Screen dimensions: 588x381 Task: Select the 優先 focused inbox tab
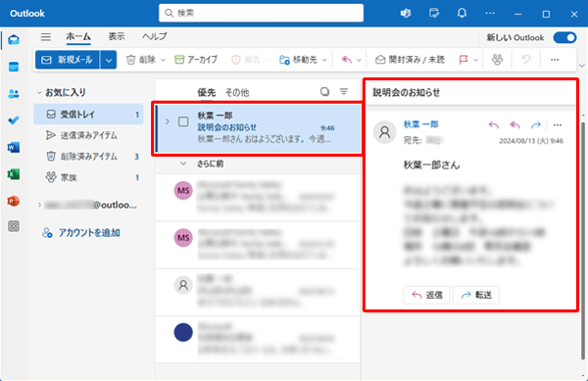coord(207,92)
